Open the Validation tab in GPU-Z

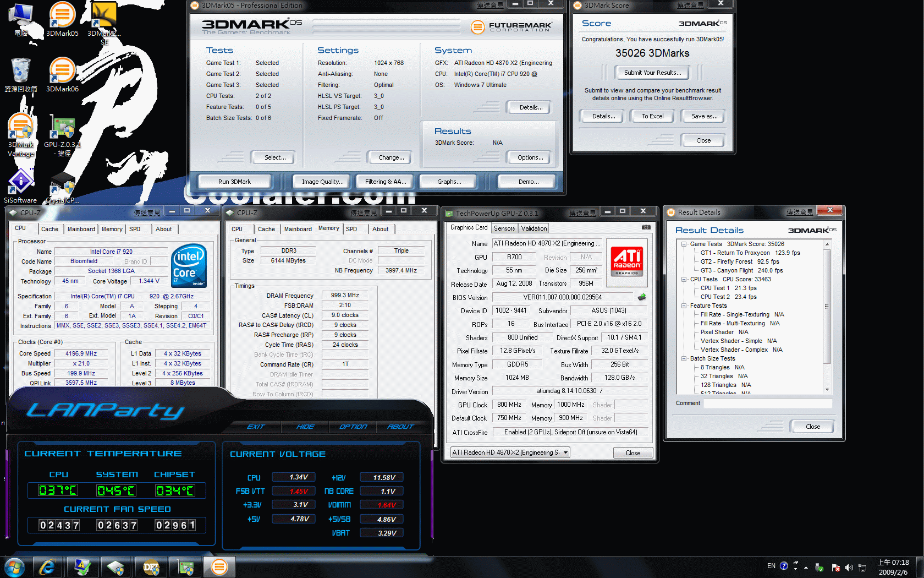(533, 228)
